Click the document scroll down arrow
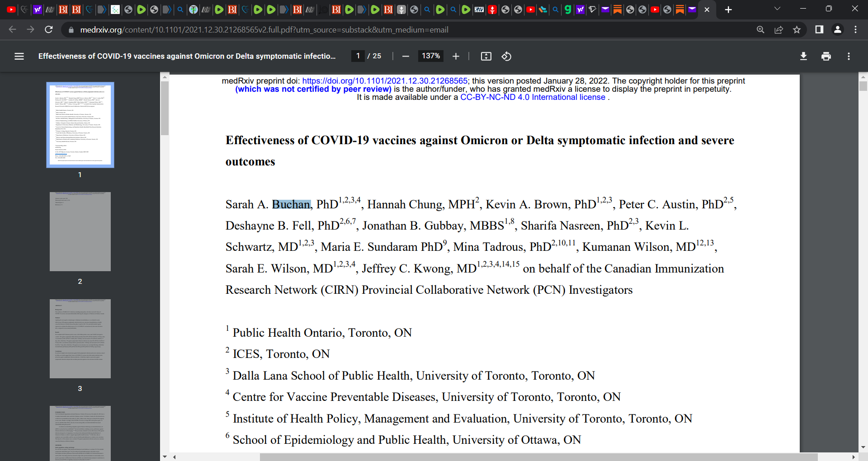Image resolution: width=868 pixels, height=461 pixels. [x=863, y=447]
